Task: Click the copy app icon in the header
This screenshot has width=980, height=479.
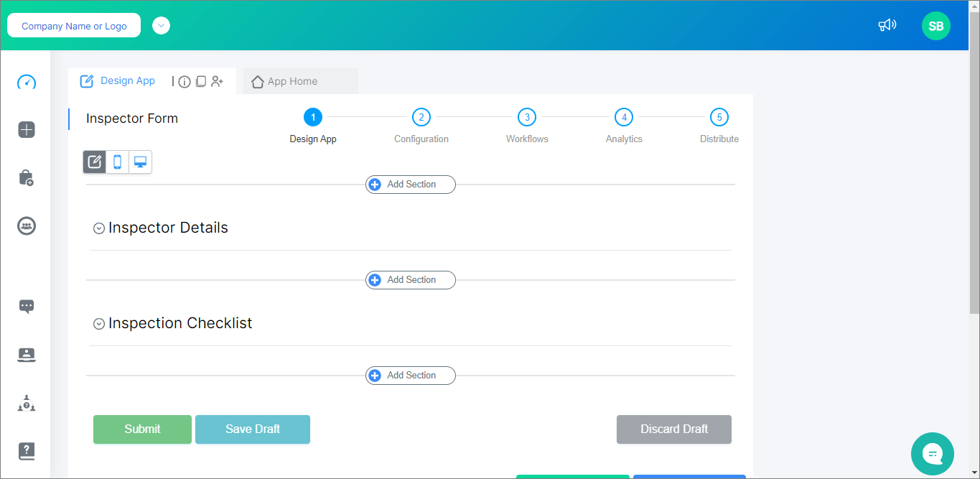Action: coord(201,81)
